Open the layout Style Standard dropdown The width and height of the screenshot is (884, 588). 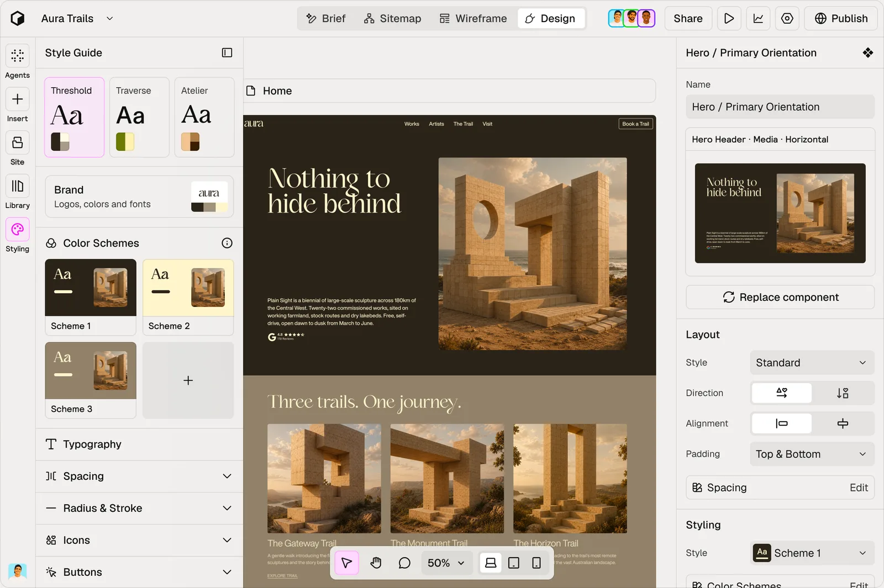tap(812, 362)
